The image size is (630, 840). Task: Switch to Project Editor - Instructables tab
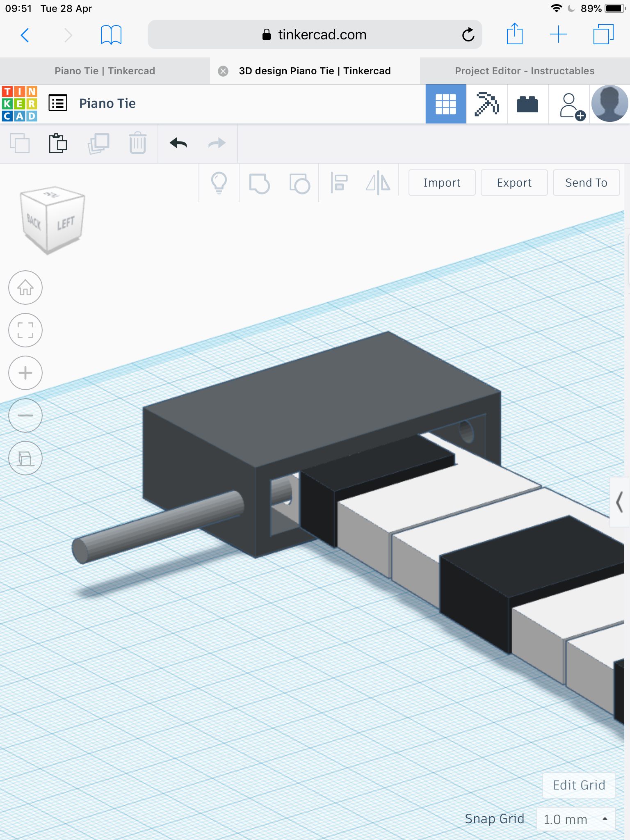(525, 71)
